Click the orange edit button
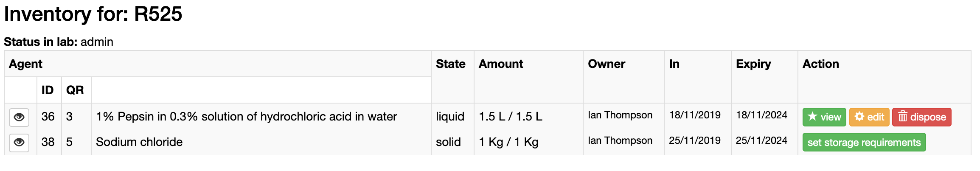980x171 pixels. tap(869, 117)
